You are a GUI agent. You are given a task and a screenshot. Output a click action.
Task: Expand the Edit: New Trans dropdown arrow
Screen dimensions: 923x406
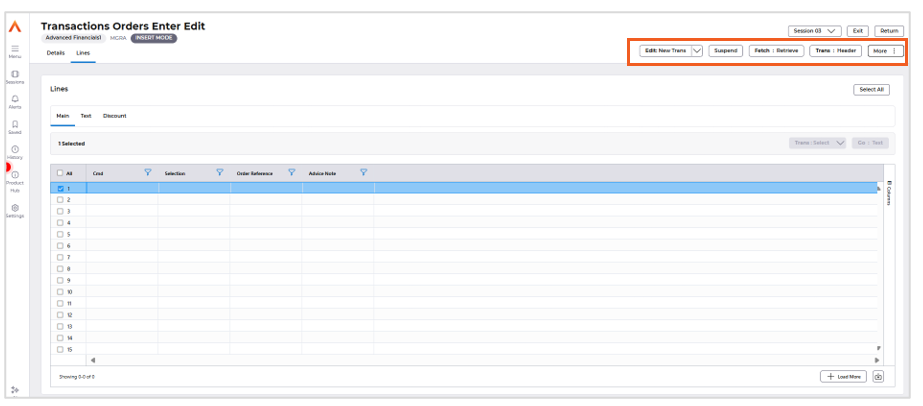tap(697, 51)
